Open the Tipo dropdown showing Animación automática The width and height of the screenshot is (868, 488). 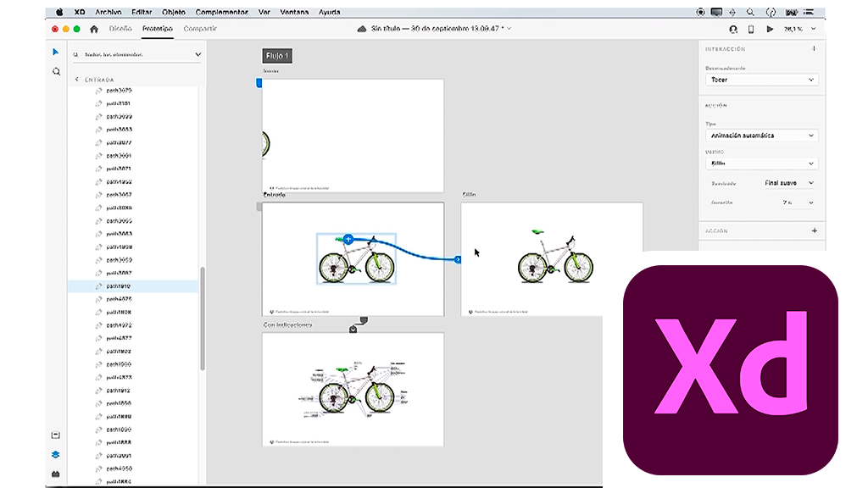point(761,136)
